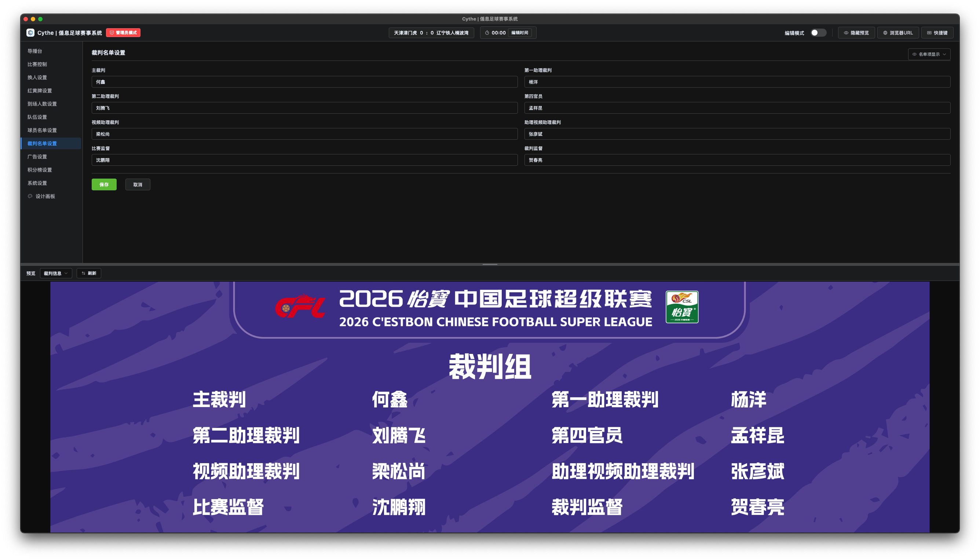Go to 积分榜设置 sidebar item

coord(51,170)
